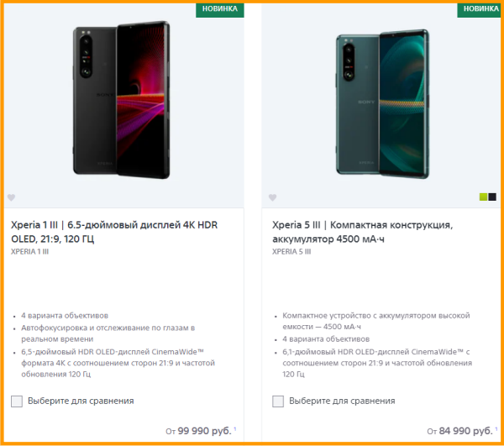Click the НОВИНКА badge on Xperia 1 III
The height and width of the screenshot is (446, 504).
coord(220,9)
